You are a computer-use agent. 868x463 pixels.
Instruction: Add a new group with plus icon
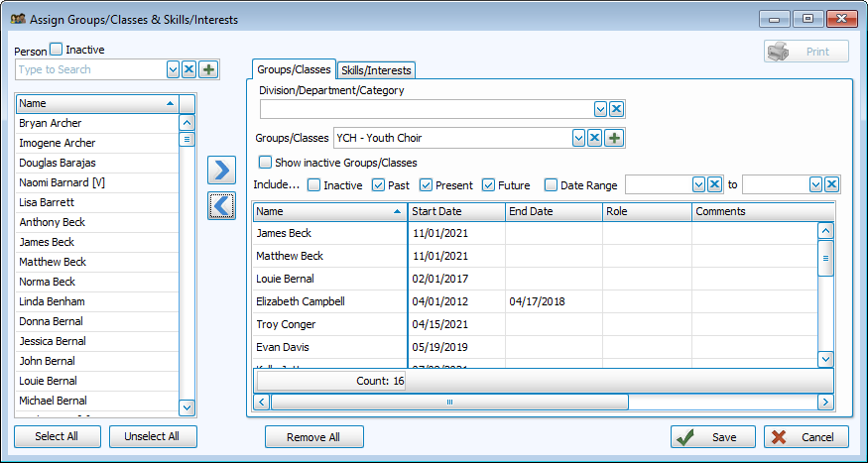pos(614,138)
